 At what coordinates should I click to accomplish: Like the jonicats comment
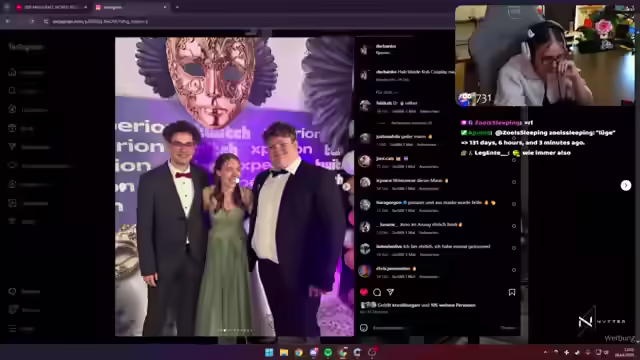[514, 160]
